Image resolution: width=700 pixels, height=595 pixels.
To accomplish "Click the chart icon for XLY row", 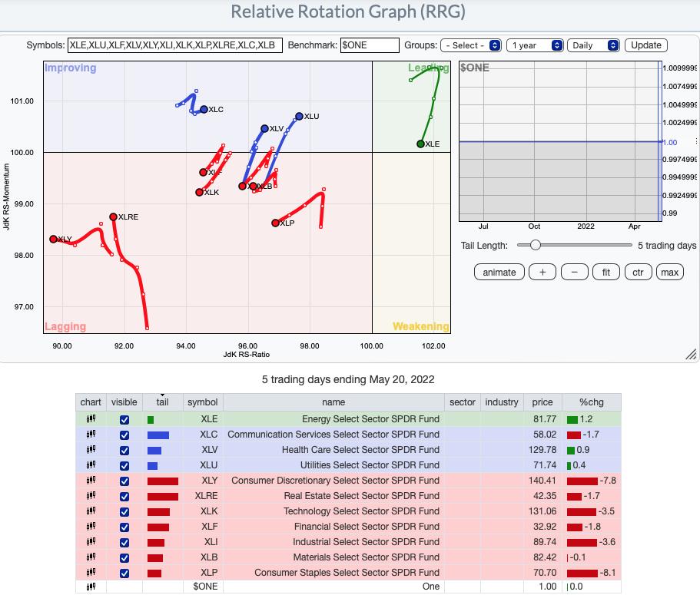I will point(91,481).
